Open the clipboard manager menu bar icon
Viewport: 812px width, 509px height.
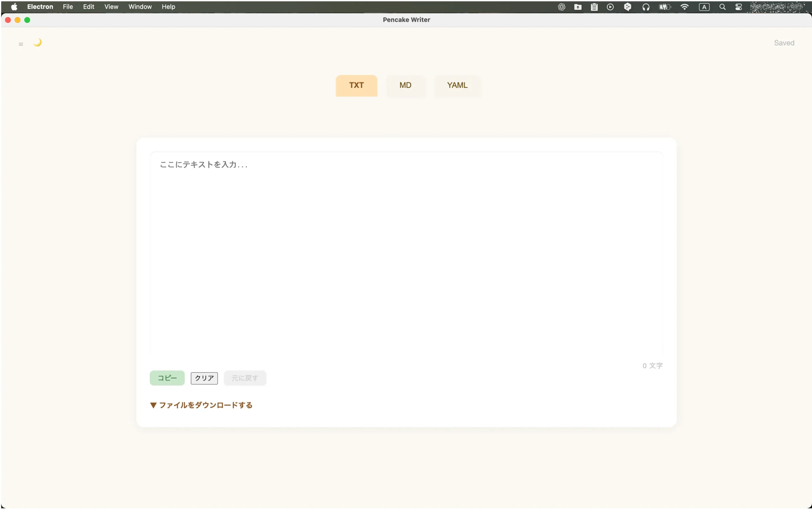point(594,7)
